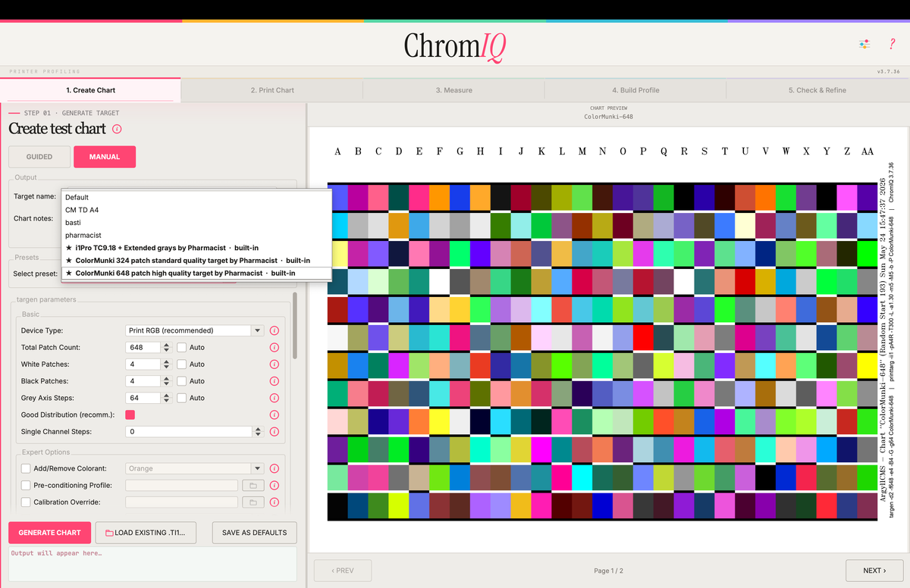Show info for Grey Axis Steps
This screenshot has height=588, width=910.
pyautogui.click(x=275, y=398)
